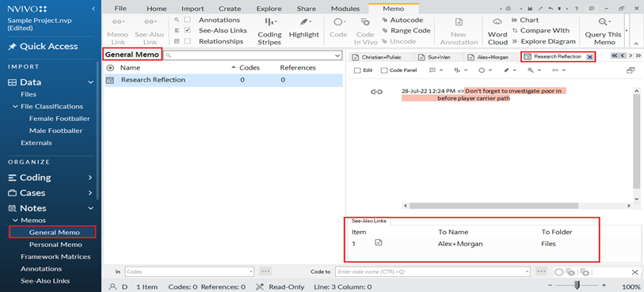
Task: Click the See-Also Link ribbon icon
Action: click(x=150, y=21)
